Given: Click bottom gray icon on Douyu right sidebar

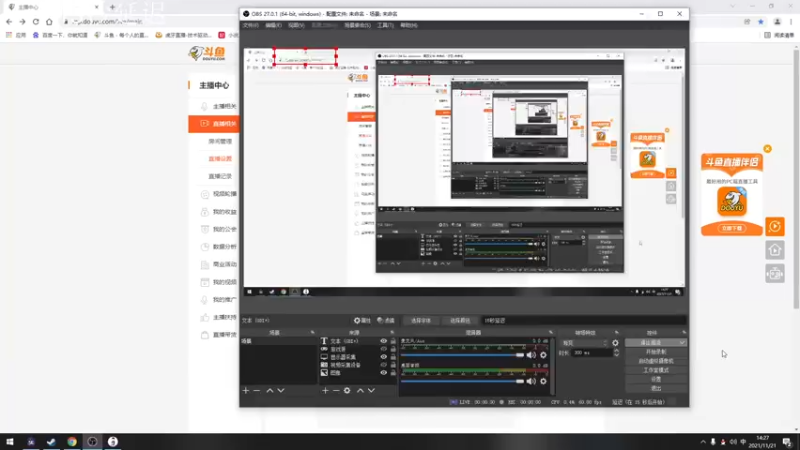Looking at the screenshot, I should click(775, 274).
